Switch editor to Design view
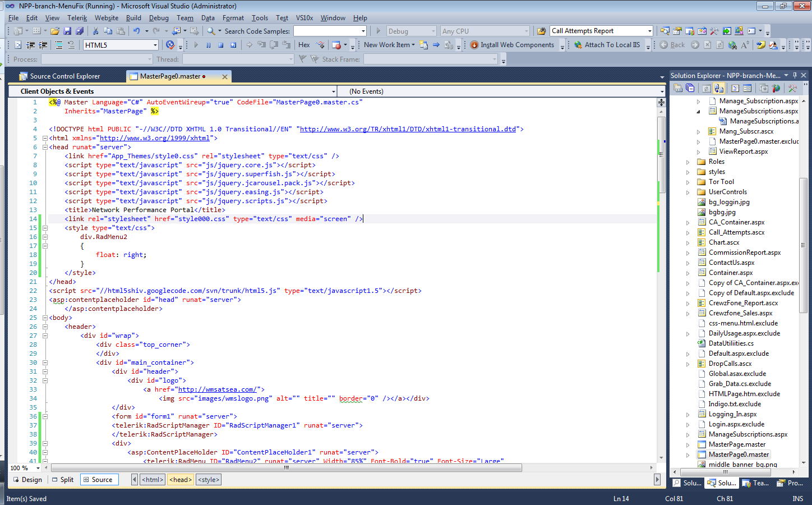Screen dimensions: 812x505 27,480
